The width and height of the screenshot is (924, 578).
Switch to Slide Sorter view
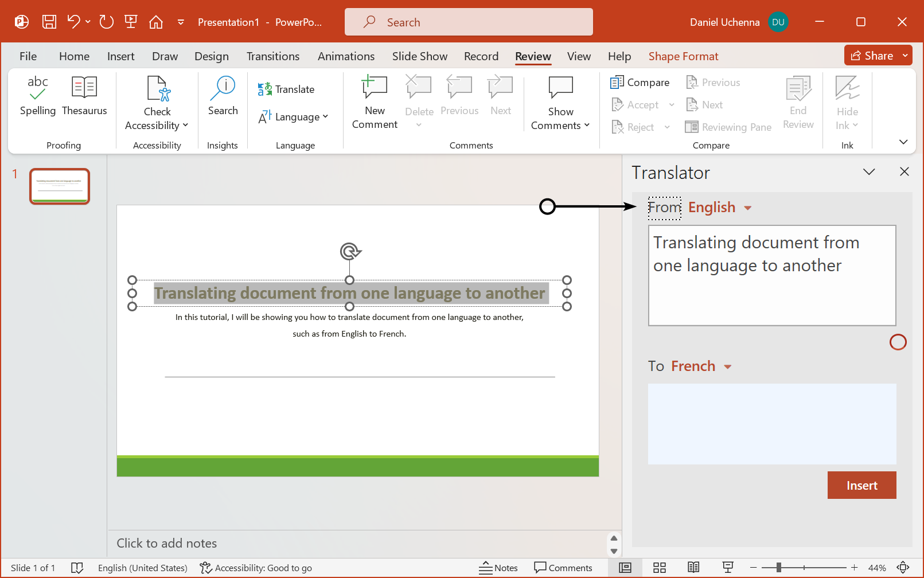(x=659, y=568)
